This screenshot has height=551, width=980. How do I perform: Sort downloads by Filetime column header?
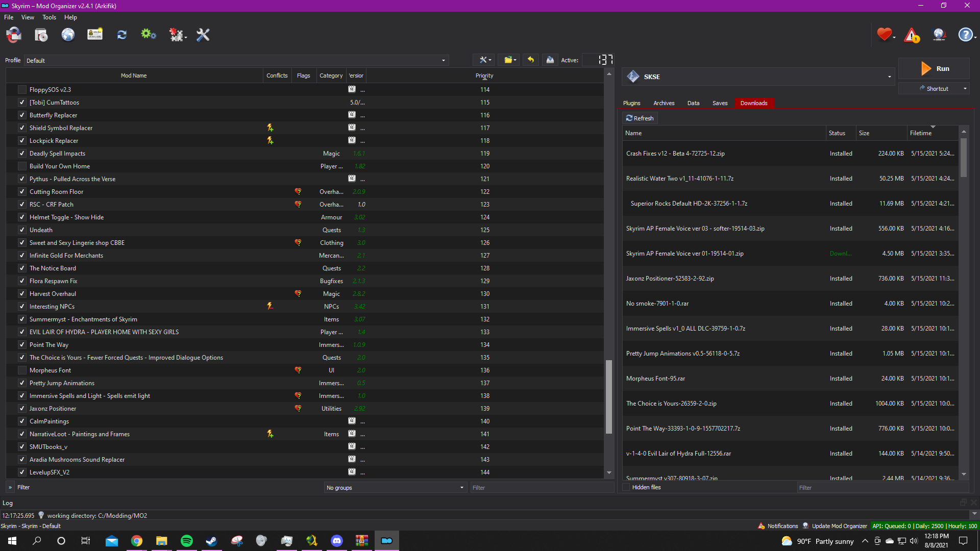932,133
